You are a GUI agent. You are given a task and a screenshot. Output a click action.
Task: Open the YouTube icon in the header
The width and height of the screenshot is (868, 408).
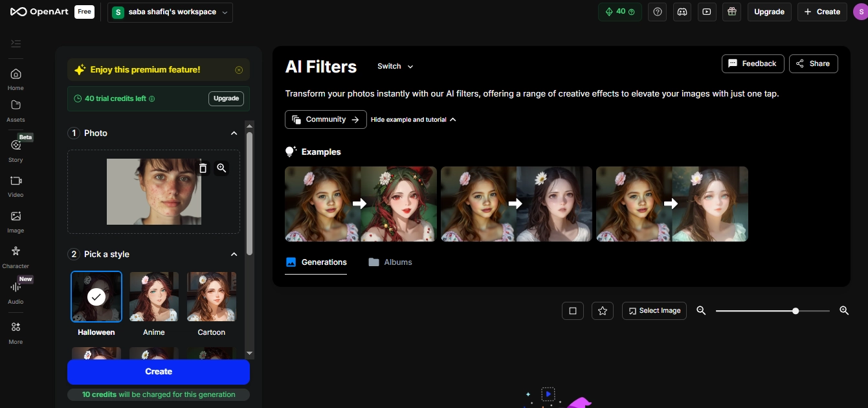click(706, 12)
